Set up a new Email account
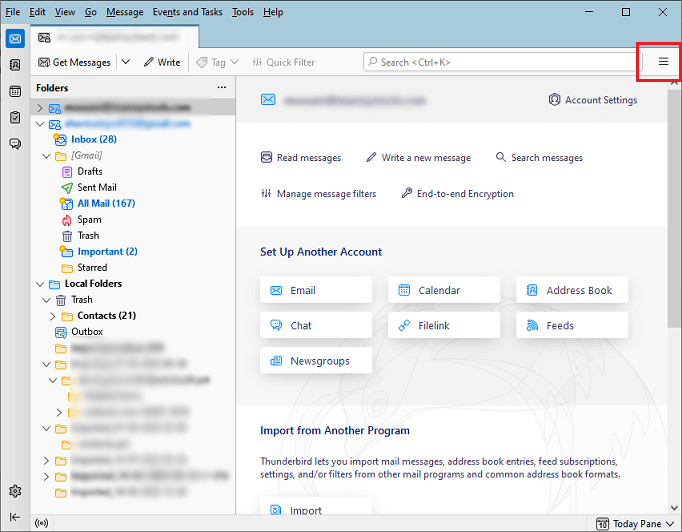 click(x=316, y=290)
